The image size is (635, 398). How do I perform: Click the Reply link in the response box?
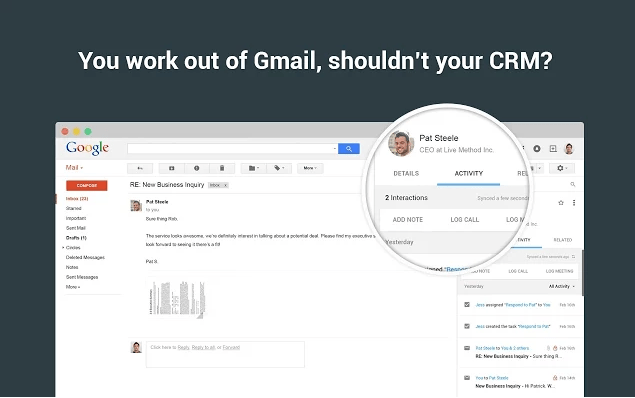[x=183, y=347]
